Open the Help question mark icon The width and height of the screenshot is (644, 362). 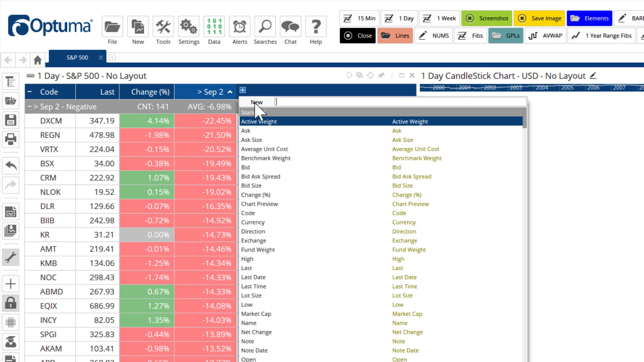coord(316,26)
